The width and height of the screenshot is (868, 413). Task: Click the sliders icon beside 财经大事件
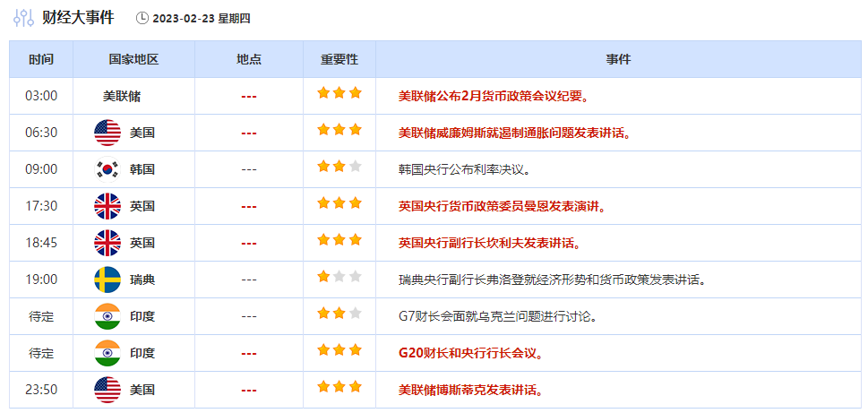[x=24, y=18]
